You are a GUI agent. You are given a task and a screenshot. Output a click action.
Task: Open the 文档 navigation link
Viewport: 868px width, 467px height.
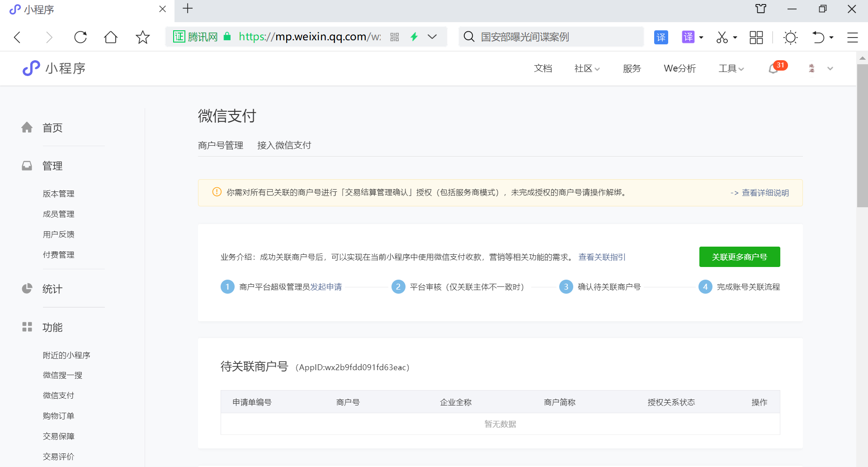point(543,68)
